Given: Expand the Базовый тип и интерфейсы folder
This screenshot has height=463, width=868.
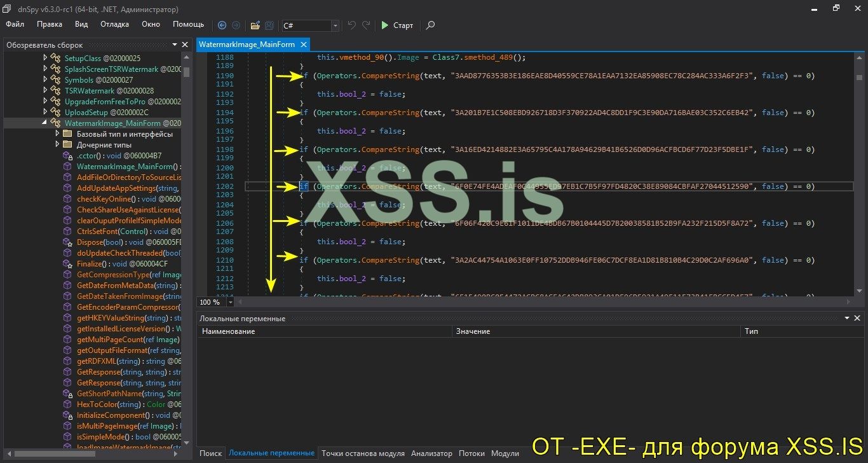Looking at the screenshot, I should click(x=57, y=134).
